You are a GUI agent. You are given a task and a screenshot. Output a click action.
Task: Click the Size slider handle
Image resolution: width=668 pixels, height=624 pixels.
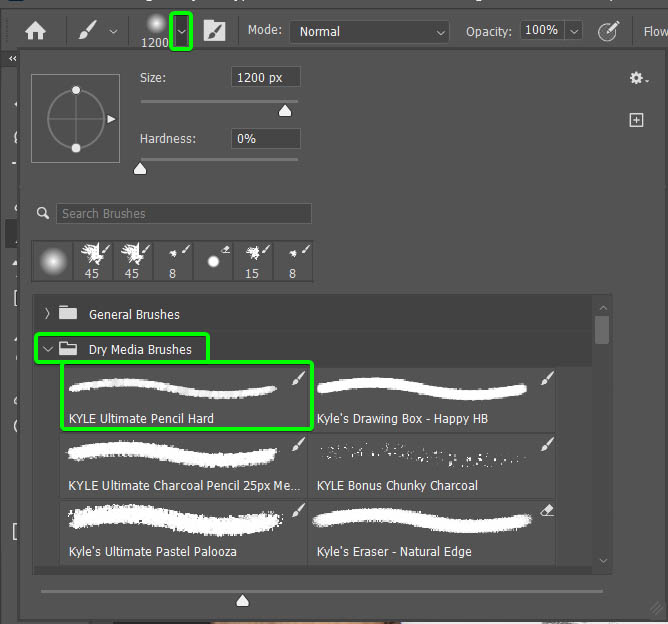285,111
